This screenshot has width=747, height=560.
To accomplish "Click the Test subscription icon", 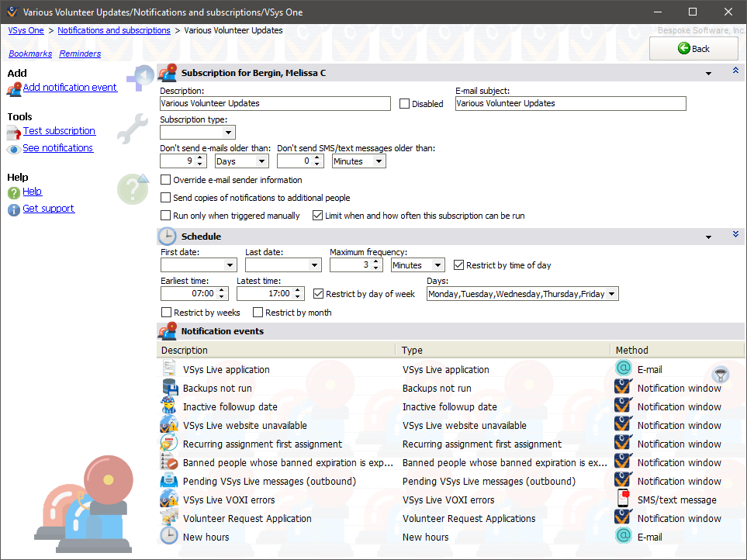I will point(14,133).
